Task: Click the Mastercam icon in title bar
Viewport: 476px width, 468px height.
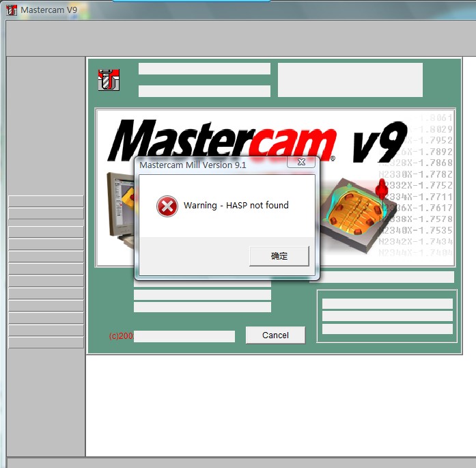Action: [x=12, y=10]
